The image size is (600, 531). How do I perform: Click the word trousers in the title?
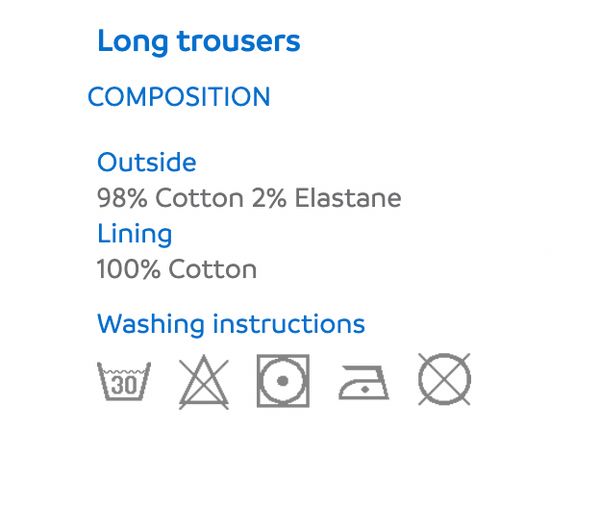pyautogui.click(x=239, y=42)
